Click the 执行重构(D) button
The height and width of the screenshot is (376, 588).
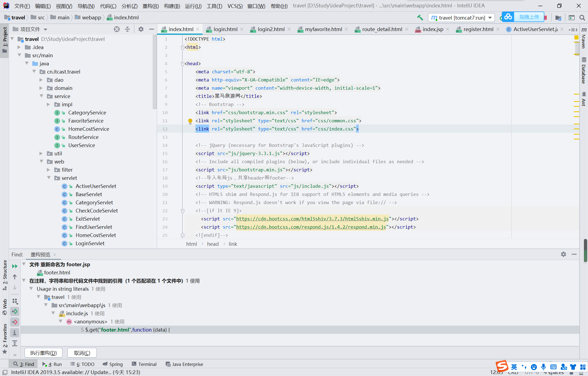point(44,353)
